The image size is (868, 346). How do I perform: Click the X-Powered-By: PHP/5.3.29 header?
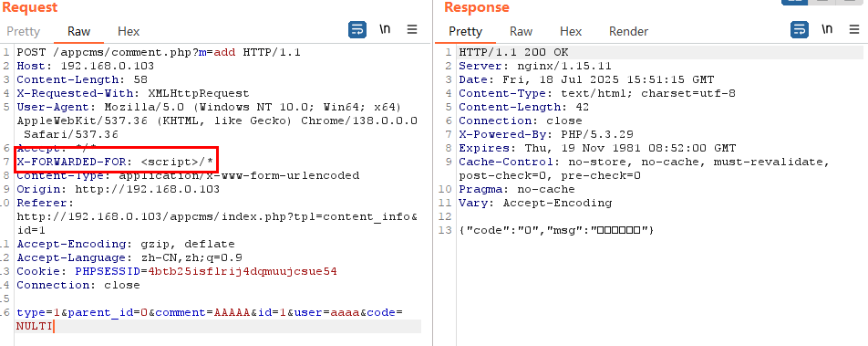pyautogui.click(x=546, y=134)
